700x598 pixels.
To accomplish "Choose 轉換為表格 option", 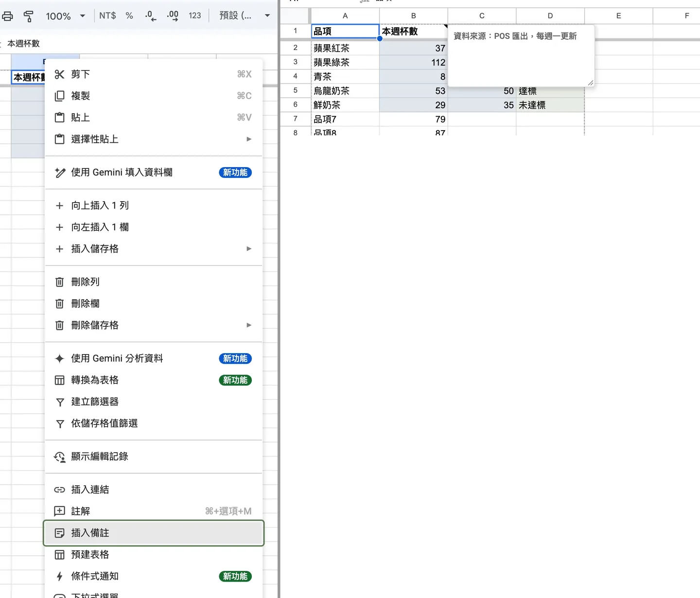I will (154, 380).
